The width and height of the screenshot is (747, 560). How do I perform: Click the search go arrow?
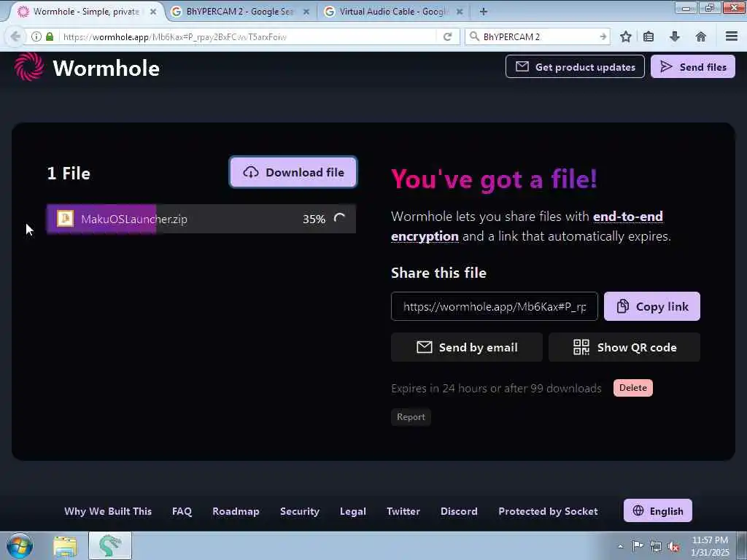pyautogui.click(x=603, y=36)
